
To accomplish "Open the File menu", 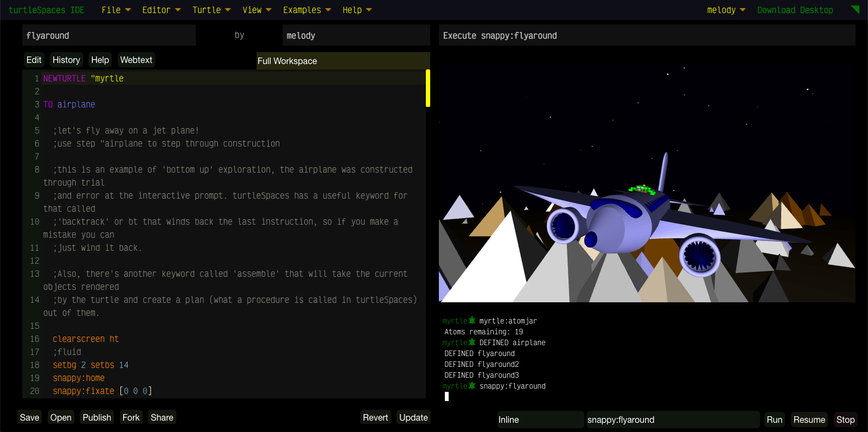I will pos(116,10).
